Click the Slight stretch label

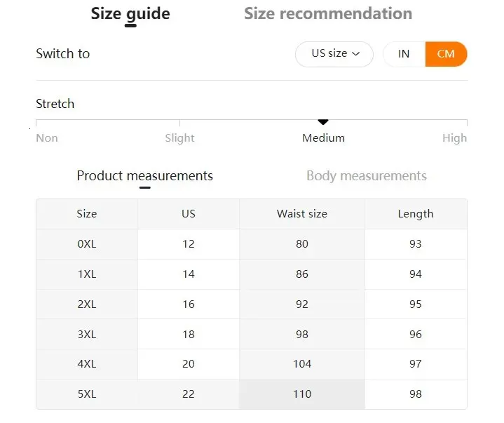[179, 138]
